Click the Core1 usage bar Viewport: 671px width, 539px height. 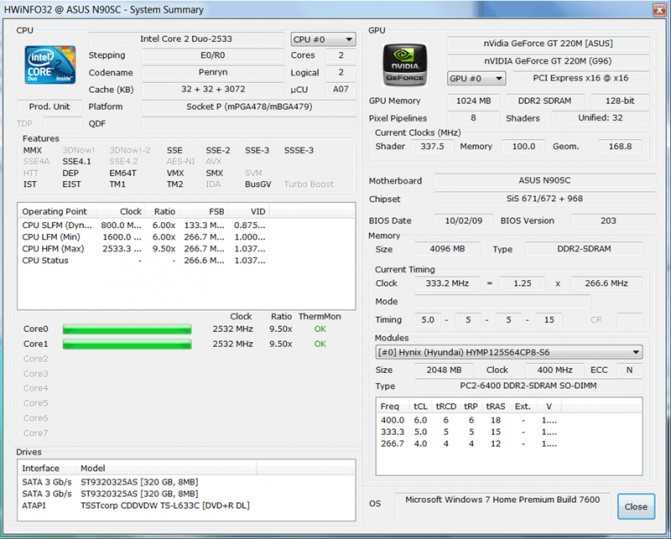tap(127, 344)
